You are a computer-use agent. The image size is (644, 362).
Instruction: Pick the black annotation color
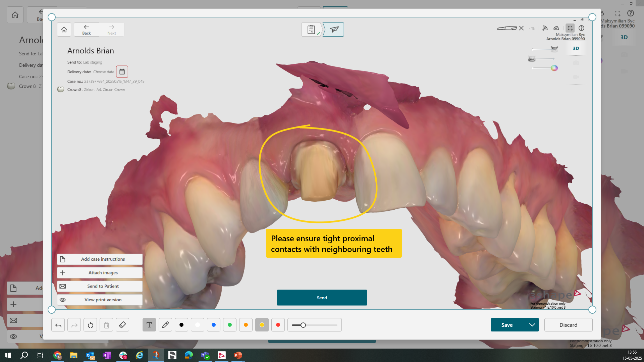[181, 325]
